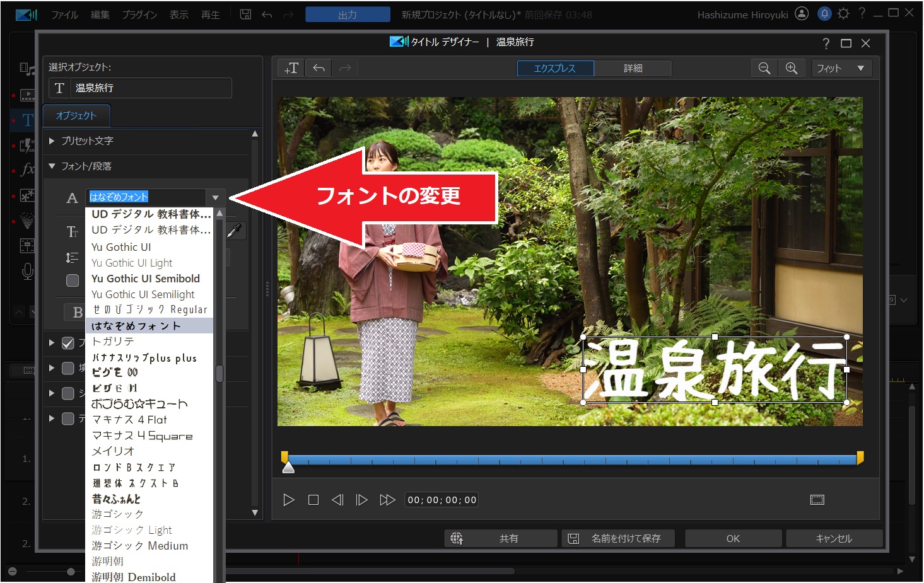The height and width of the screenshot is (583, 924).
Task: Select the オブジェクト tab
Action: pyautogui.click(x=76, y=116)
